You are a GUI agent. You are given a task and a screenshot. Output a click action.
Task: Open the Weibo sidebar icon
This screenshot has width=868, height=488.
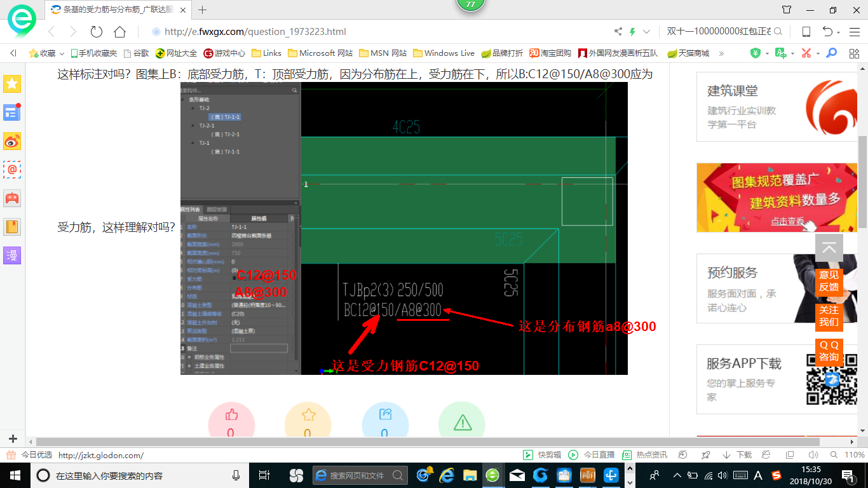[12, 141]
